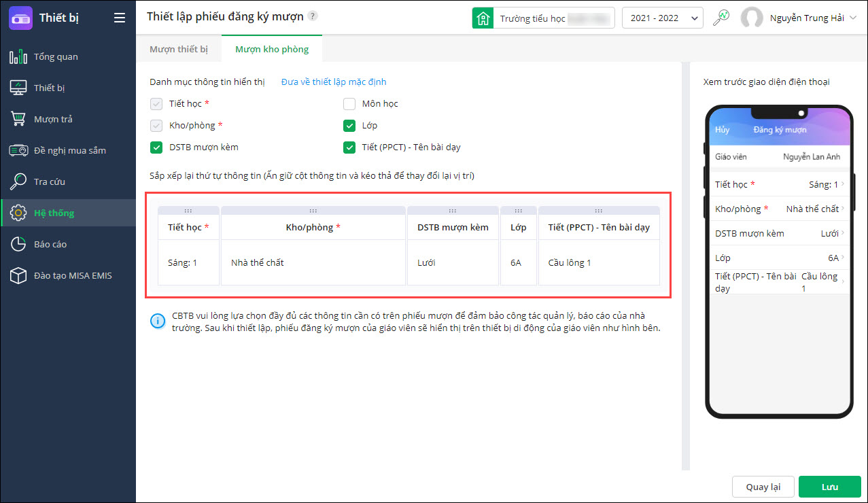Viewport: 868px width, 503px height.
Task: Uncheck the Lớp checkbox
Action: [x=349, y=126]
